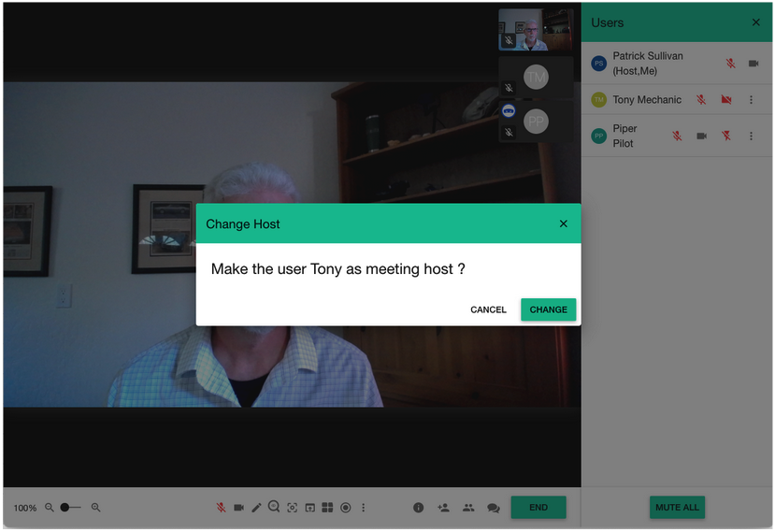This screenshot has height=532, width=775.
Task: Toggle Tony Mechanic's disabled camera icon
Action: tap(726, 100)
